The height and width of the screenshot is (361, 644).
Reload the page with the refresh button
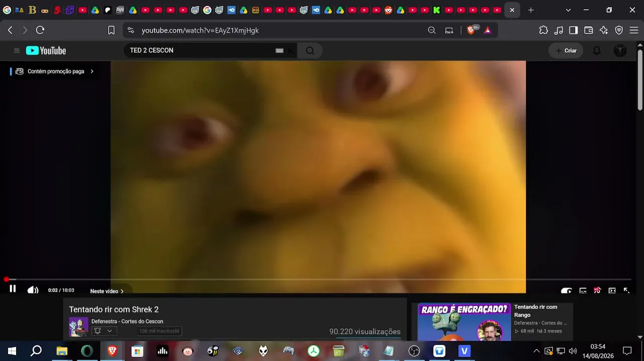(x=40, y=30)
